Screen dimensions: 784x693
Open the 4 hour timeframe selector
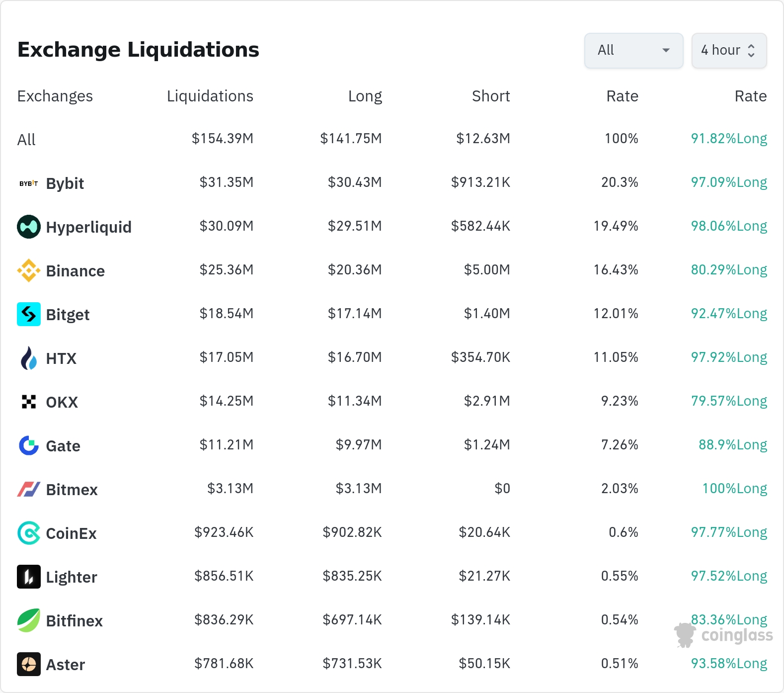tap(728, 50)
